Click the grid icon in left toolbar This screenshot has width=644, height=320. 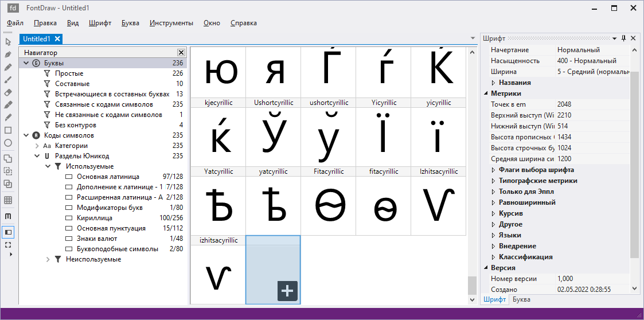pyautogui.click(x=8, y=200)
